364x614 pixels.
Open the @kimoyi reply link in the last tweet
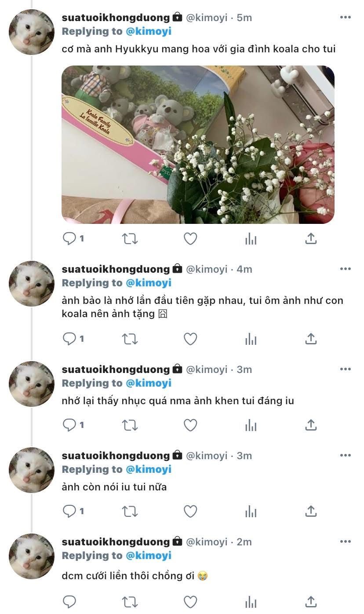(149, 556)
